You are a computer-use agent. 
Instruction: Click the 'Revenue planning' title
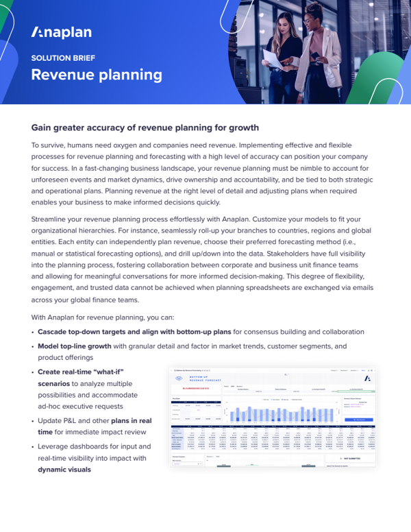[97, 75]
